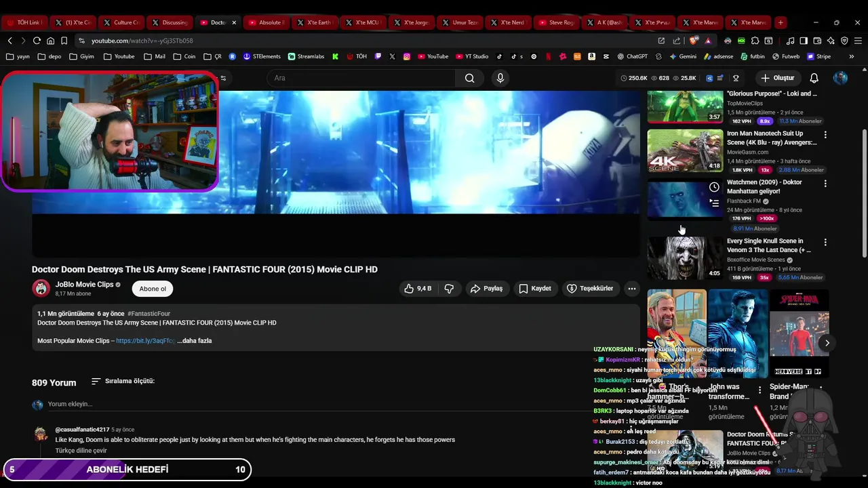Click #FantasticFour hashtag
This screenshot has height=488, width=868.
pos(149,314)
